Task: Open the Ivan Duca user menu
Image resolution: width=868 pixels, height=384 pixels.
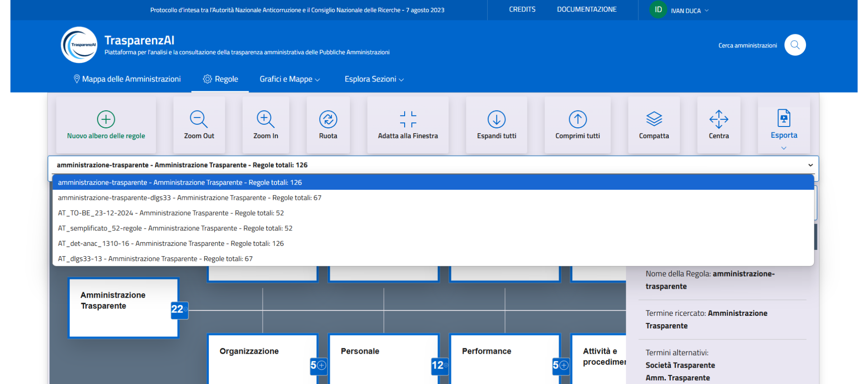Action: (689, 10)
